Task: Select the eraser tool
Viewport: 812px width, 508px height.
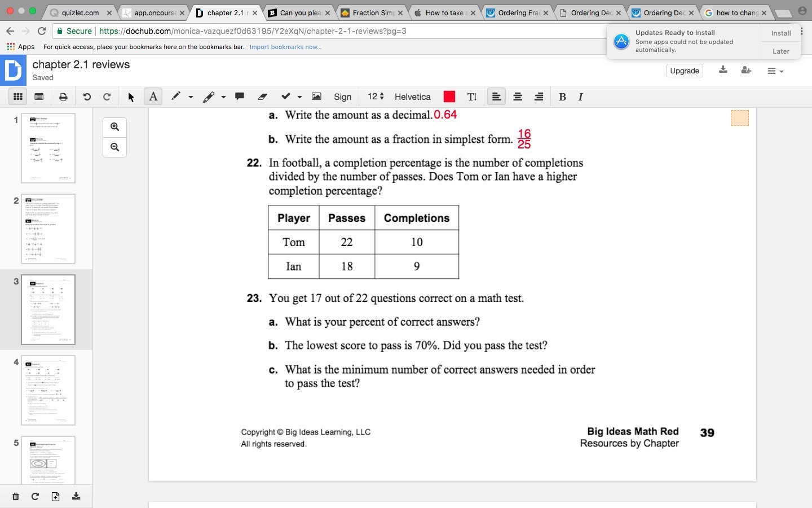Action: tap(262, 97)
